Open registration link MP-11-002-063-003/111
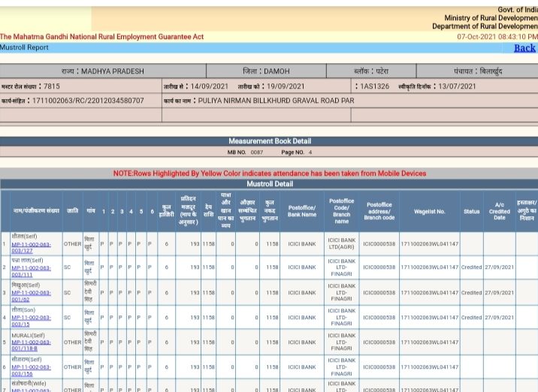Viewport: 538px width, 392px height. 31,271
